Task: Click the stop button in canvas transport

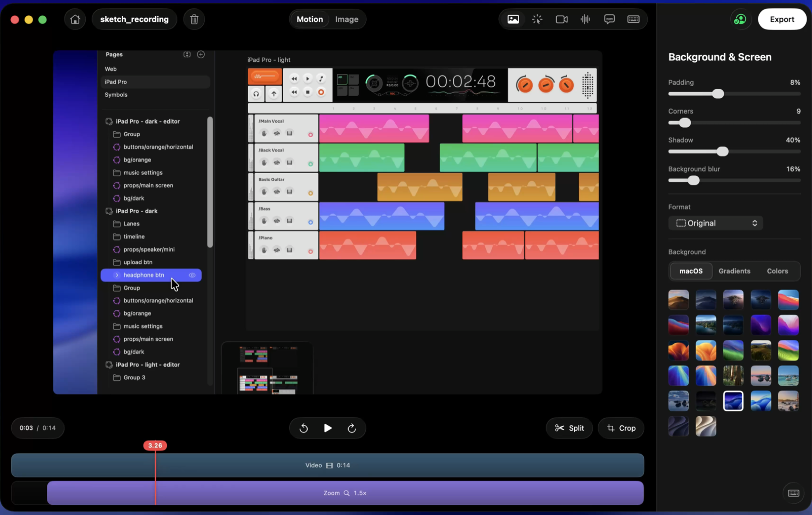Action: point(308,92)
